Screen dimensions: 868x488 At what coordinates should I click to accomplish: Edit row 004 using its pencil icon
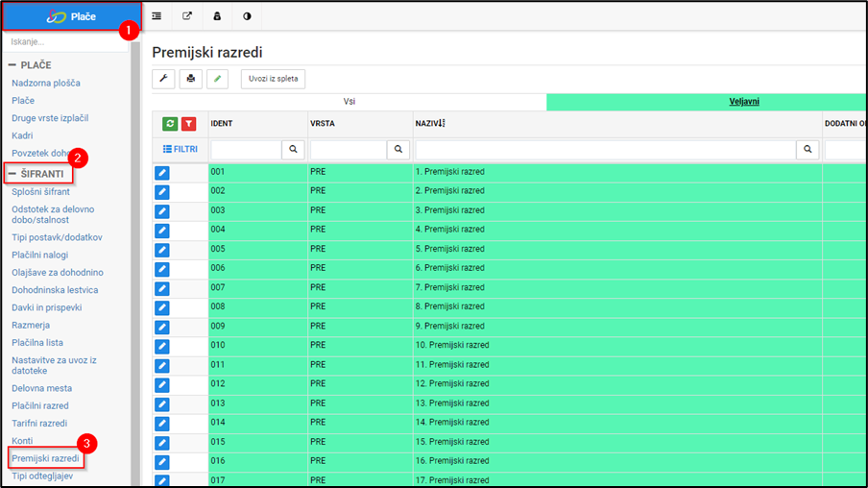click(x=162, y=231)
